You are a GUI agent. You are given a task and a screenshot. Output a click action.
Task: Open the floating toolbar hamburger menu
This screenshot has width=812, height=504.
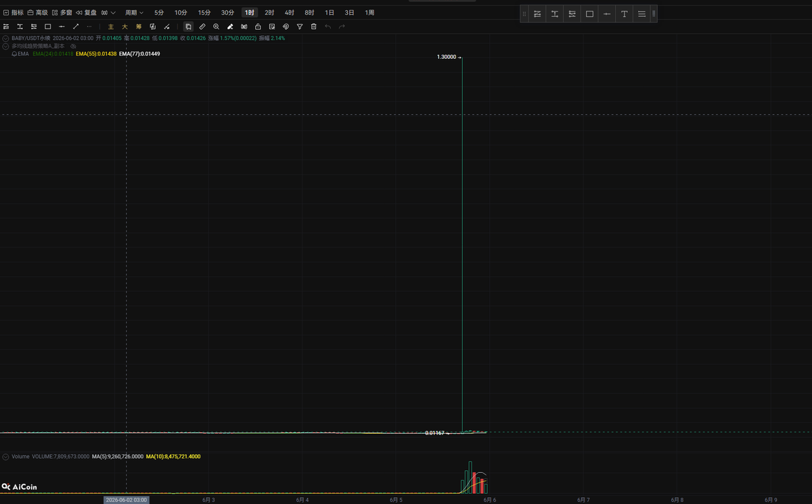[641, 14]
